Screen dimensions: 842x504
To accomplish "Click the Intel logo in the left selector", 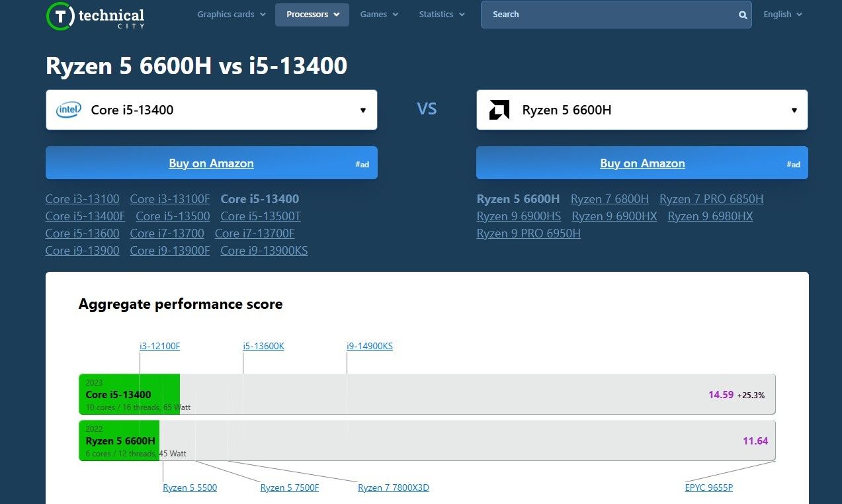I will [x=69, y=110].
